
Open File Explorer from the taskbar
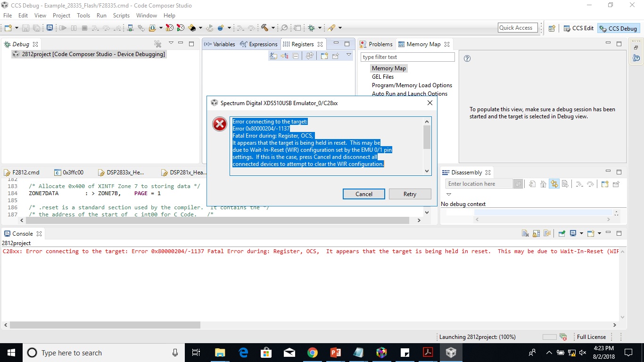pos(220,353)
